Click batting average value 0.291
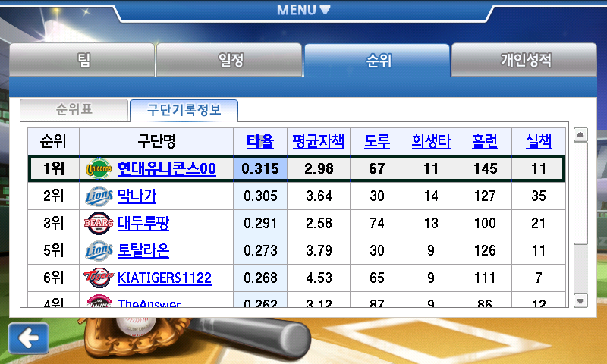The width and height of the screenshot is (607, 364). pos(260,223)
